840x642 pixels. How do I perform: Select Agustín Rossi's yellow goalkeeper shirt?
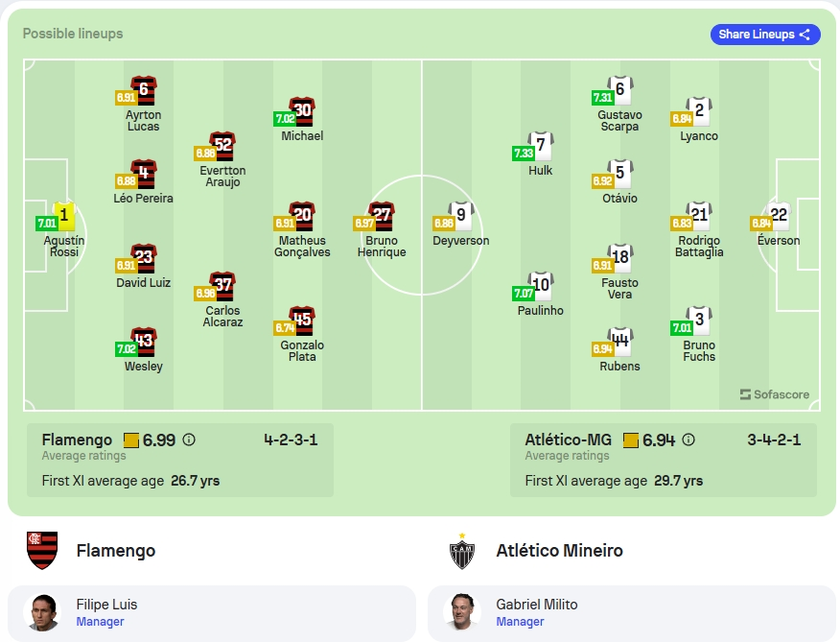pyautogui.click(x=65, y=216)
